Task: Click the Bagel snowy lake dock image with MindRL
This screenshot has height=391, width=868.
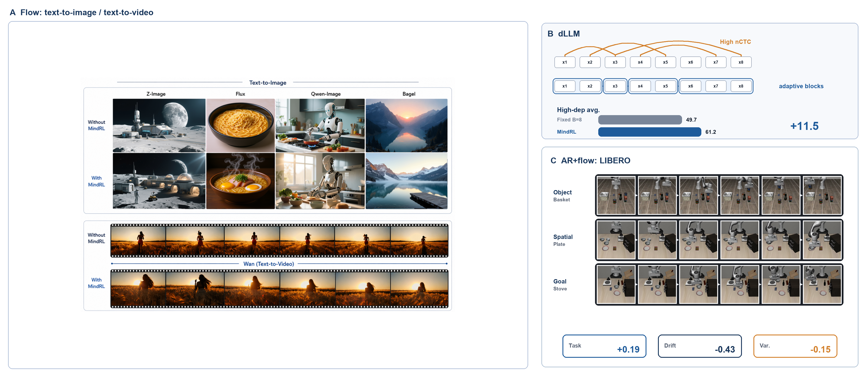Action: click(x=406, y=181)
